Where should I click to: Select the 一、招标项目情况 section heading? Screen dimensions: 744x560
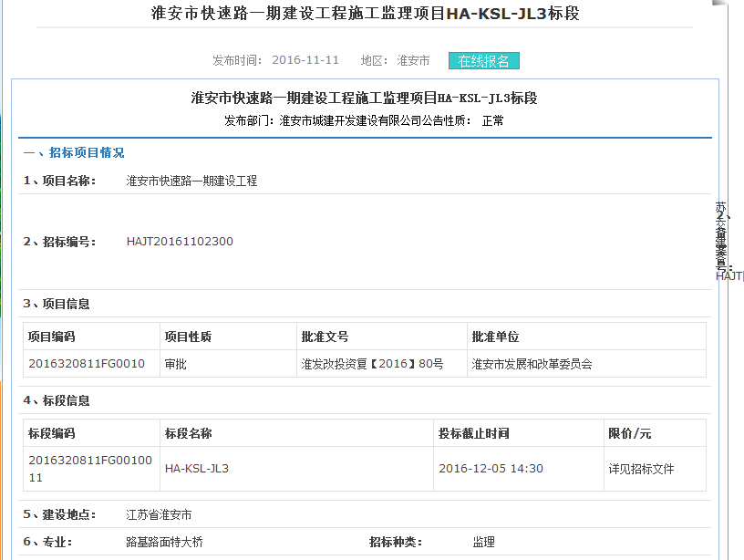(x=74, y=153)
